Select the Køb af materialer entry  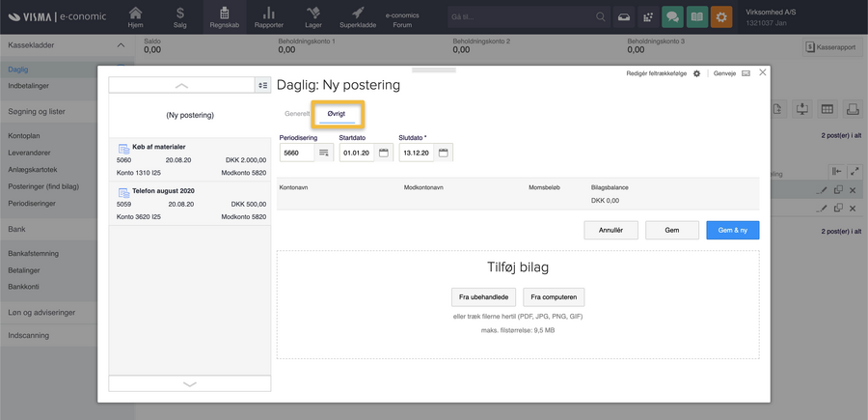(x=190, y=159)
